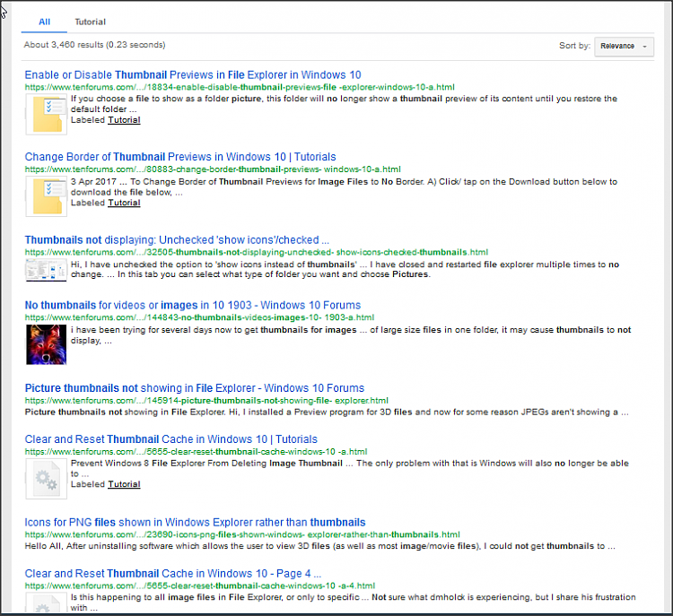
Task: Switch to the All results tab
Action: [44, 22]
